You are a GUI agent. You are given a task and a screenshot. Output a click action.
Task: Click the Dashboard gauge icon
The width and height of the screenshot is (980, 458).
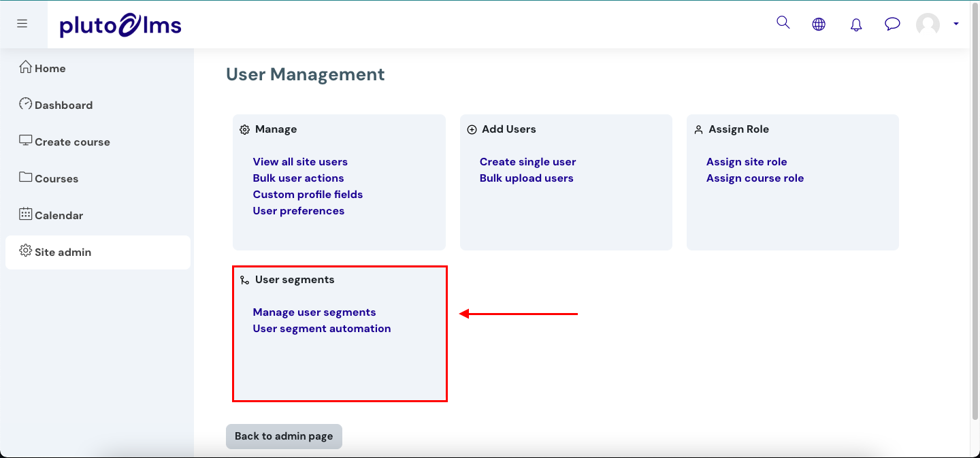pyautogui.click(x=26, y=103)
